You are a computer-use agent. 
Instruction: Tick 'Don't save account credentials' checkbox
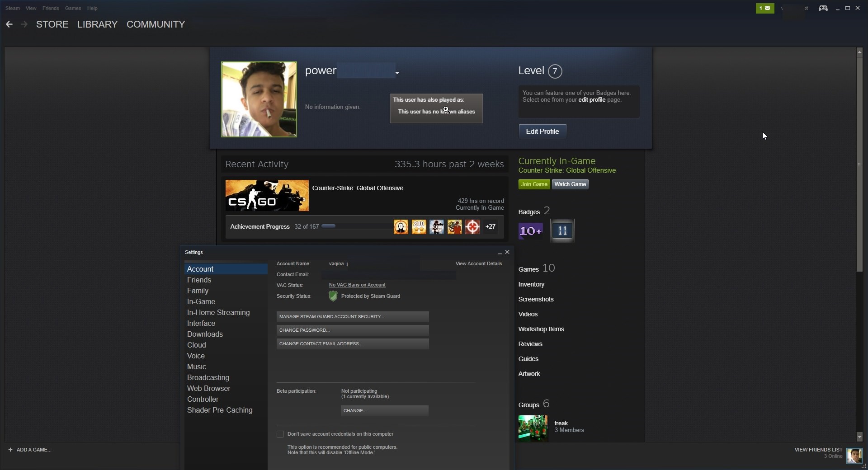click(280, 434)
